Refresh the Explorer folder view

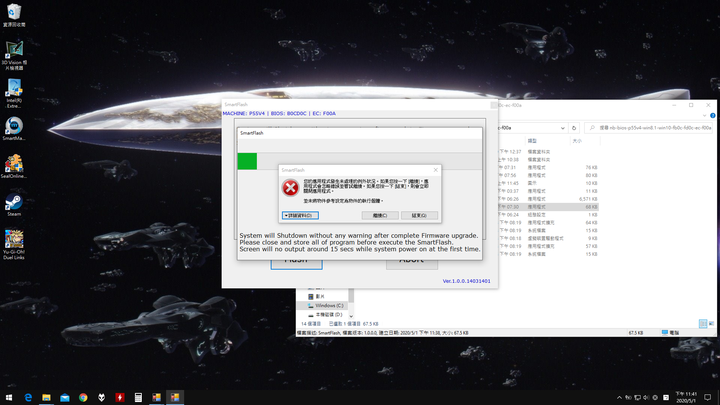[x=574, y=128]
